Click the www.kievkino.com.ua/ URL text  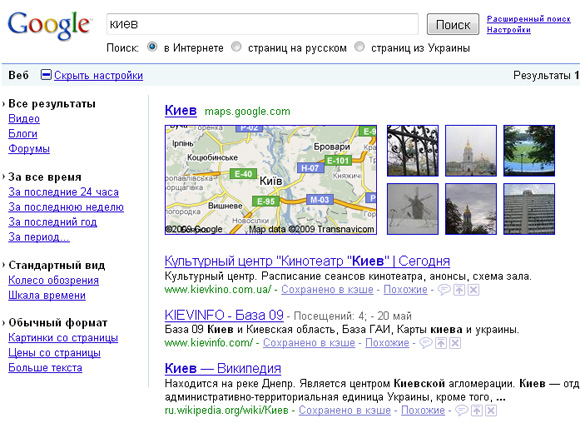[218, 290]
